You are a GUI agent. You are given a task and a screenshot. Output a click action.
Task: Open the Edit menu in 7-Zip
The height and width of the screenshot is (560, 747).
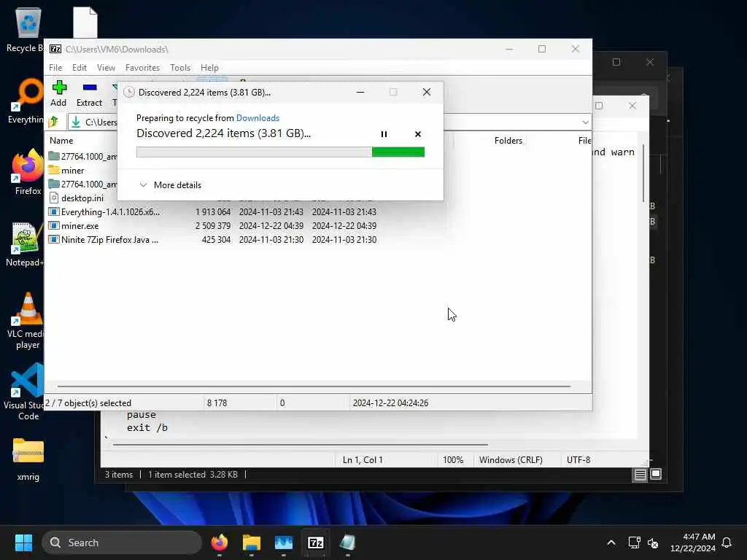[80, 68]
